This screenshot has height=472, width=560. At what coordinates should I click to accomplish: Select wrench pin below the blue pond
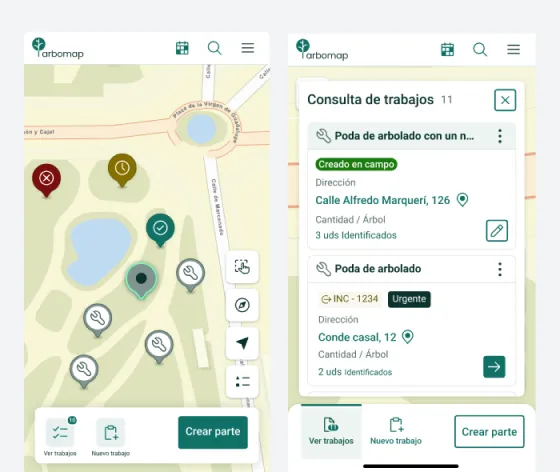[98, 320]
